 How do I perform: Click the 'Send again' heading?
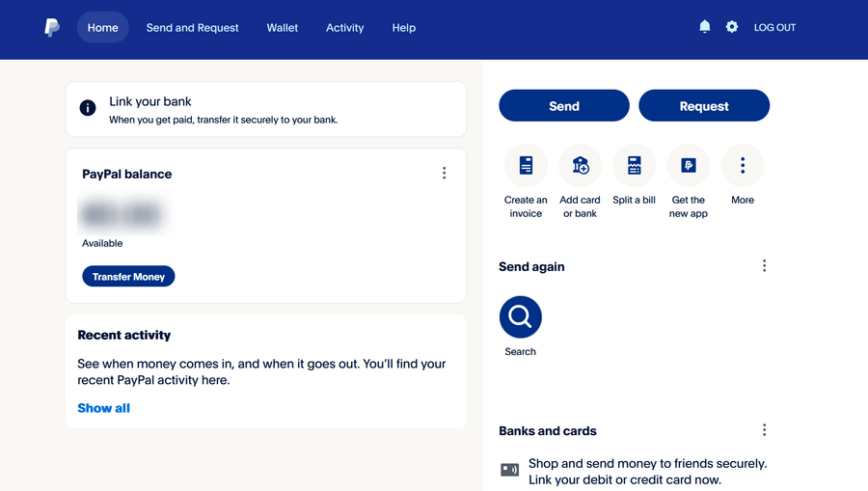click(531, 267)
